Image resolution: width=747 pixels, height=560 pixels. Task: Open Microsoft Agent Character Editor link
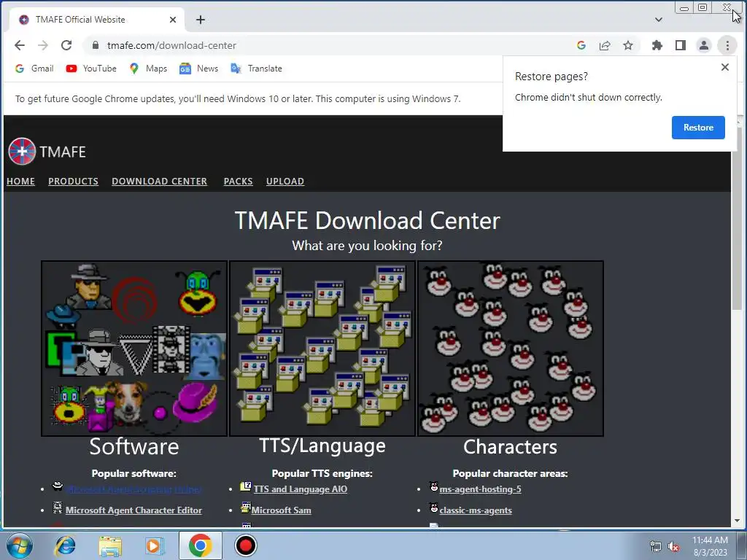134,510
